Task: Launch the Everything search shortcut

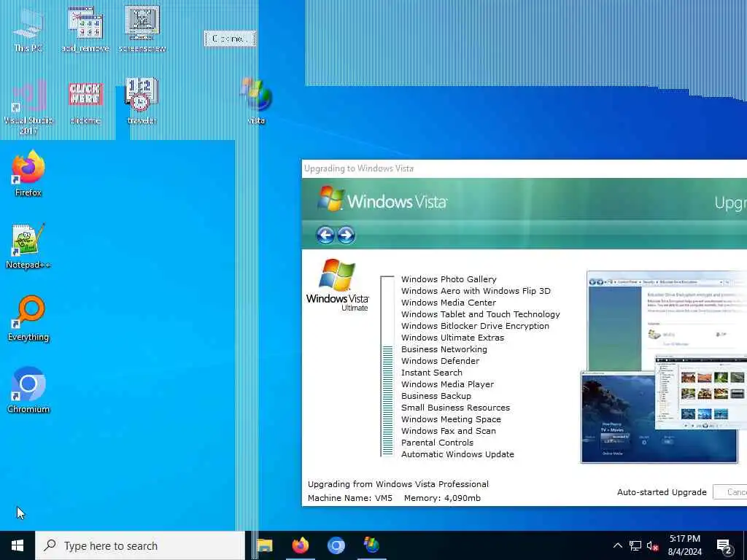Action: 28,318
